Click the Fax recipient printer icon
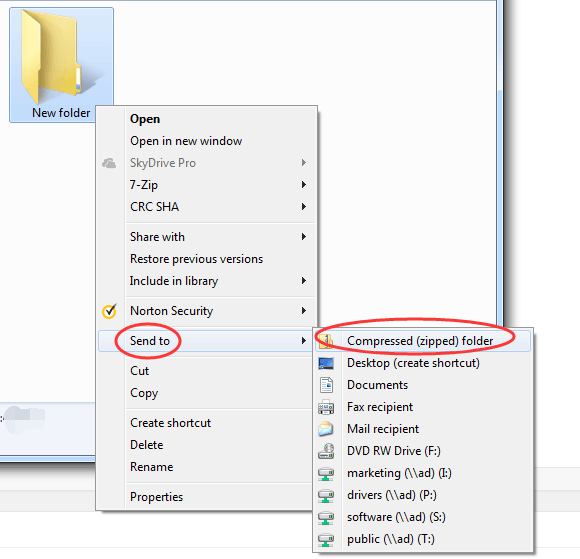 [x=326, y=407]
